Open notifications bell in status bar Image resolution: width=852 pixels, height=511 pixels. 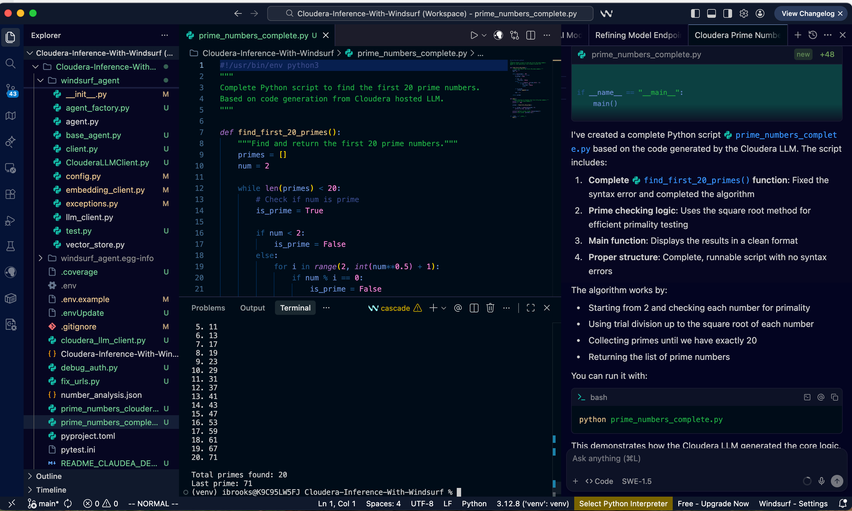point(842,504)
